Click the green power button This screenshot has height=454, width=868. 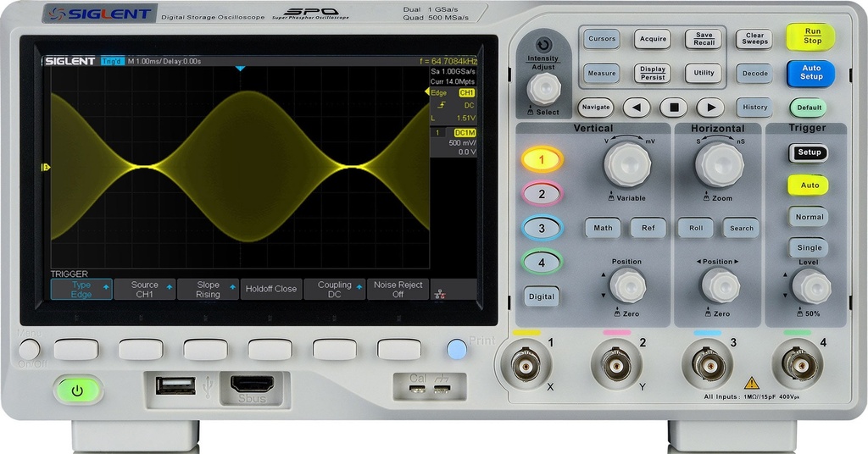[77, 391]
